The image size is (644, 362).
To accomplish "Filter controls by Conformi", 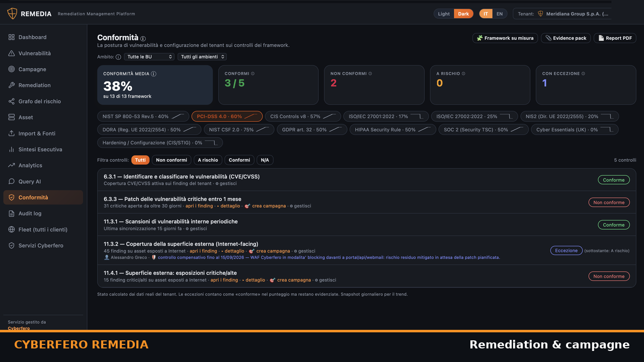I will click(x=239, y=160).
